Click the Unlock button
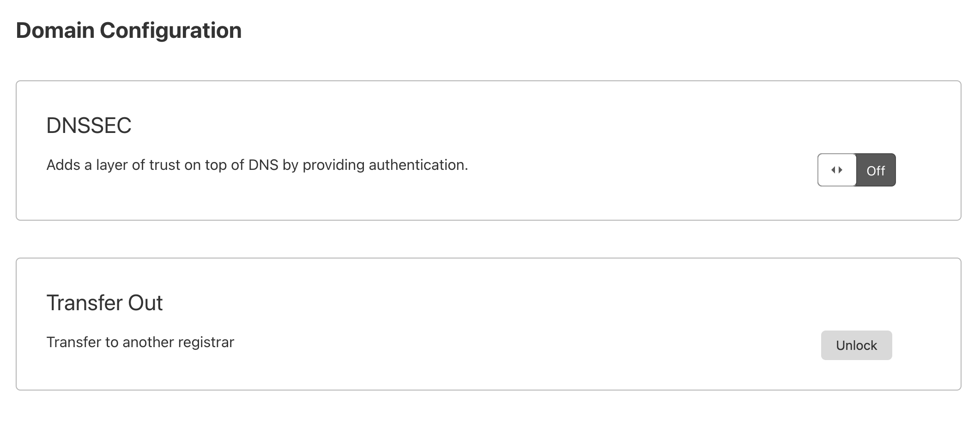The height and width of the screenshot is (421, 980). [856, 345]
